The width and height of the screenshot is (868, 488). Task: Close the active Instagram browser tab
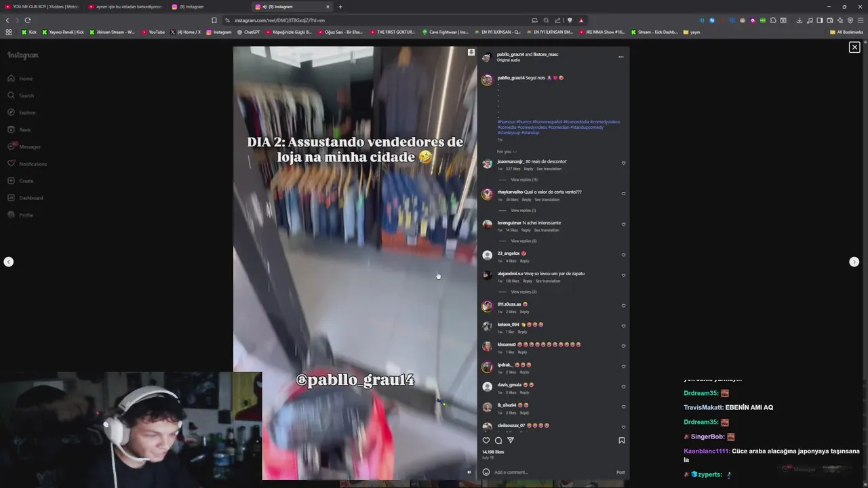point(328,7)
